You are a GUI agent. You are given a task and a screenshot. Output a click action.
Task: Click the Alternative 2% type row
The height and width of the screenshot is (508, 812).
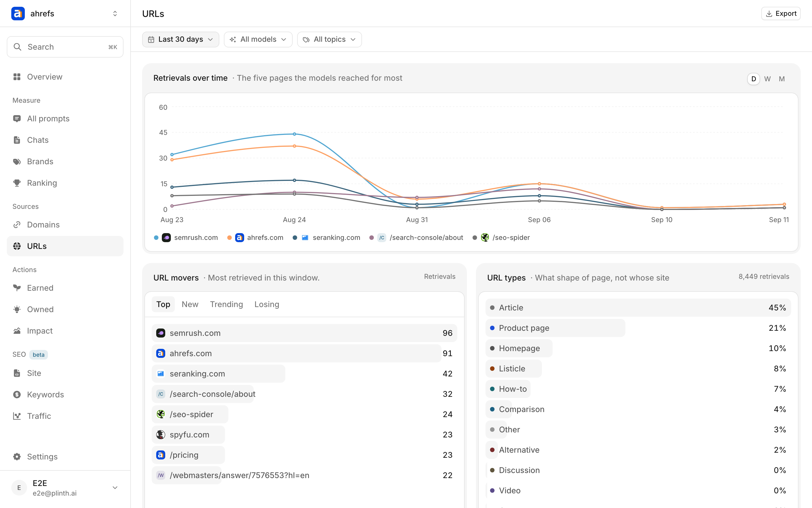[x=638, y=450]
